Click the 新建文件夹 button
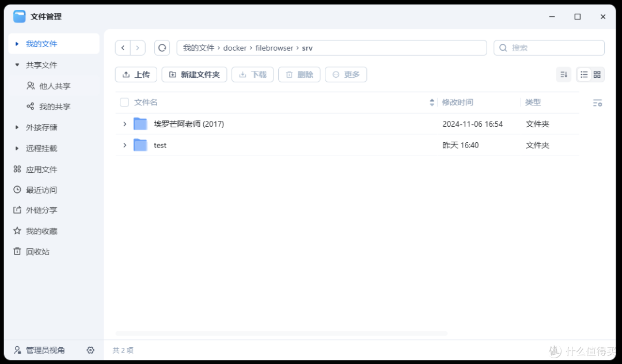This screenshot has height=364, width=622. [x=195, y=74]
